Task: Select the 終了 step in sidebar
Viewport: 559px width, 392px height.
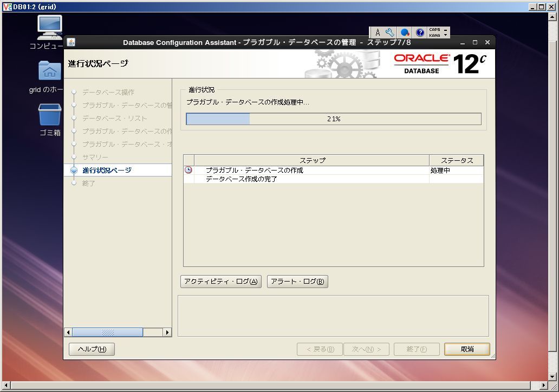Action: [x=88, y=183]
